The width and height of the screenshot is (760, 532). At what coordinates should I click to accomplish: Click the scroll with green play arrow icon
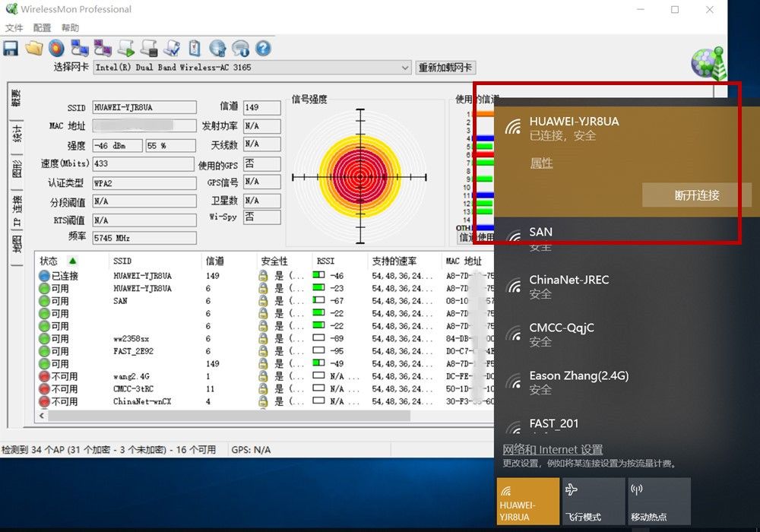pos(126,49)
